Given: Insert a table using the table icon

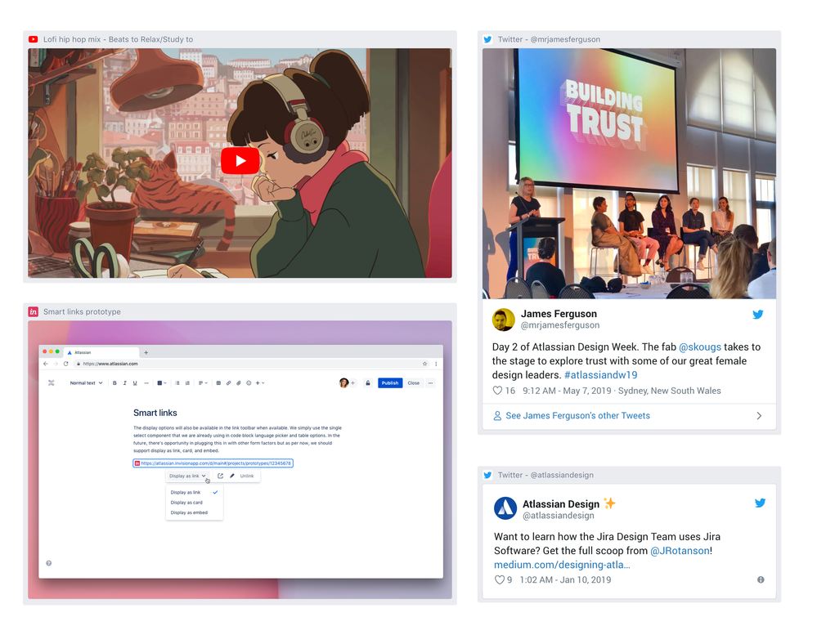Looking at the screenshot, I should pyautogui.click(x=218, y=382).
